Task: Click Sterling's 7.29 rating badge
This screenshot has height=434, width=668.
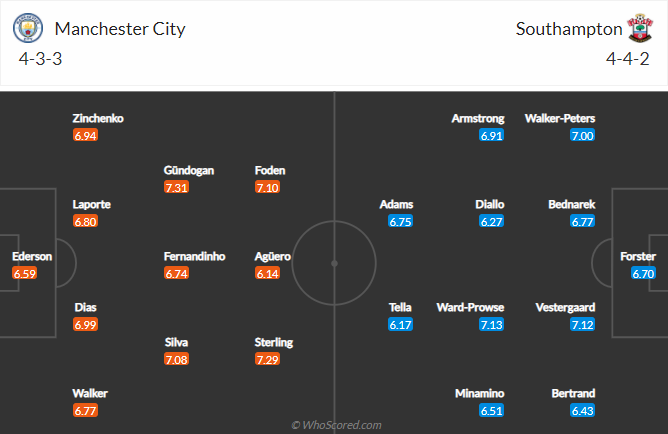Action: pos(268,359)
